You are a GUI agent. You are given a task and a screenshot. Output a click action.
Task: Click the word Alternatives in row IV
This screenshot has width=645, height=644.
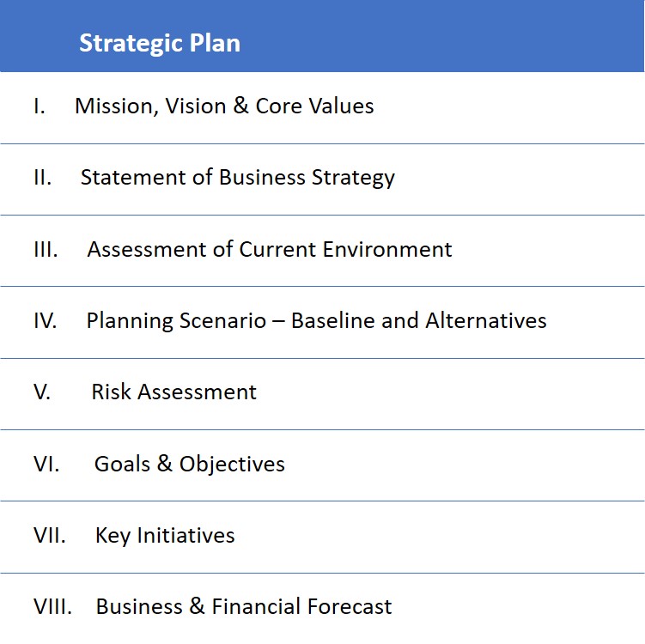[486, 320]
